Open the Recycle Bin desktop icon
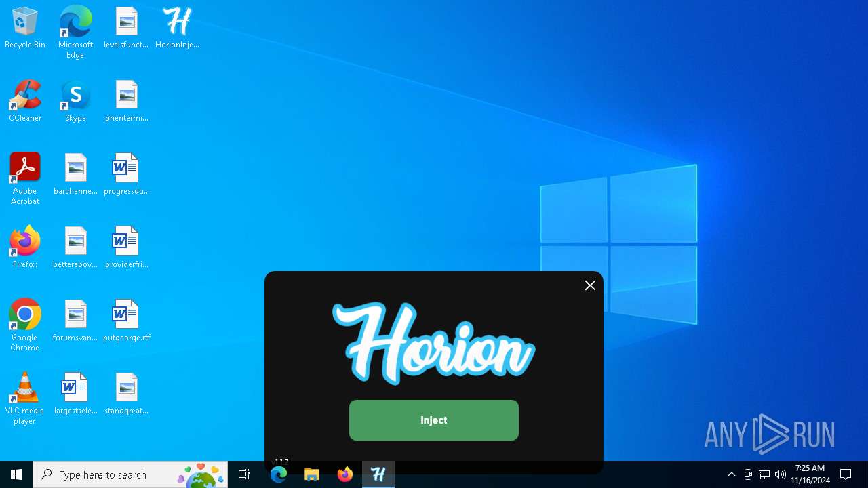The height and width of the screenshot is (488, 868). point(25,28)
